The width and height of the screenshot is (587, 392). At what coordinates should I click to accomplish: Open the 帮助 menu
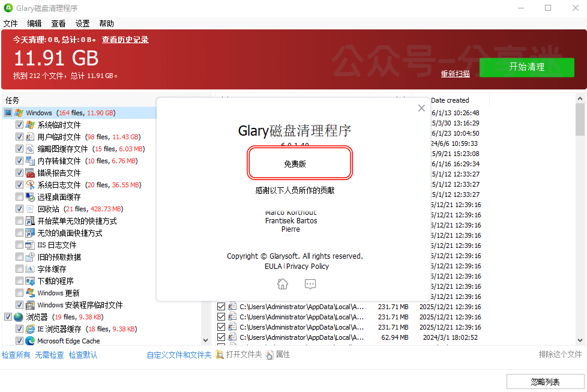tap(106, 23)
